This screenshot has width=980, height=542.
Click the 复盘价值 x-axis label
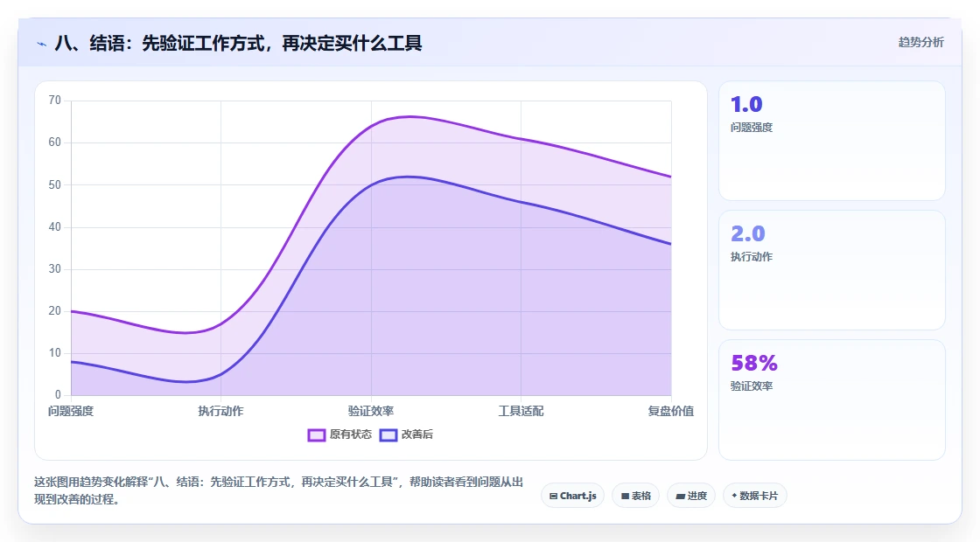click(x=670, y=411)
